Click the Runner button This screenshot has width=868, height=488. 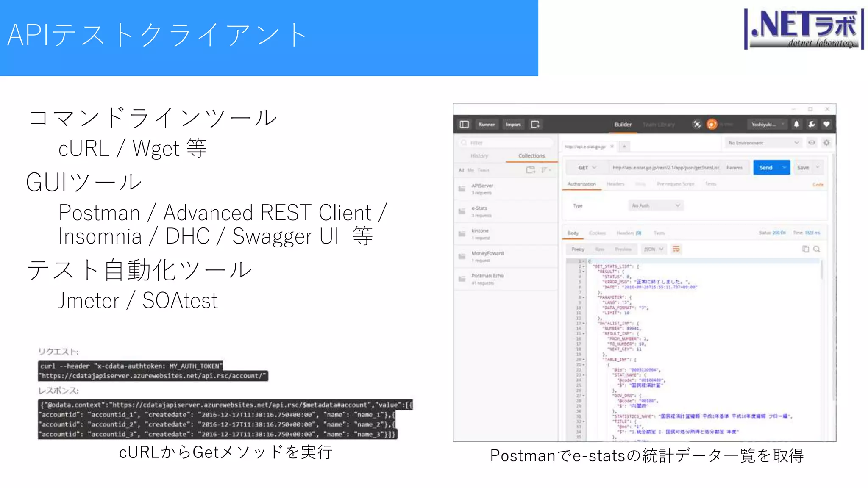click(x=487, y=124)
